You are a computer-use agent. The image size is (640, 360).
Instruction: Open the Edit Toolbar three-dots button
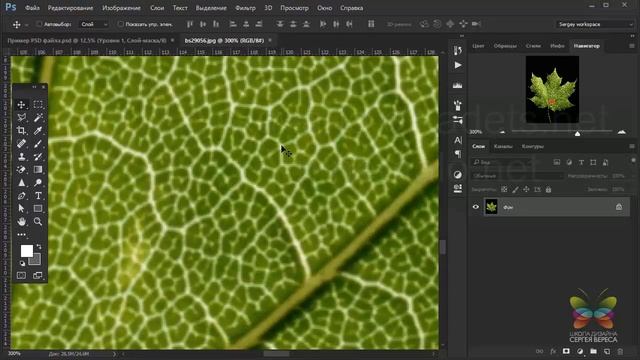point(21,235)
